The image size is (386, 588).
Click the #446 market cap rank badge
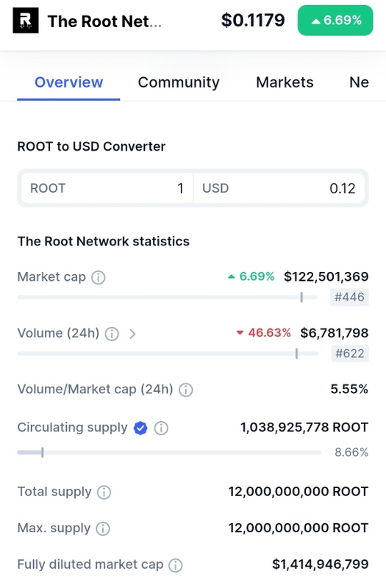(x=349, y=297)
